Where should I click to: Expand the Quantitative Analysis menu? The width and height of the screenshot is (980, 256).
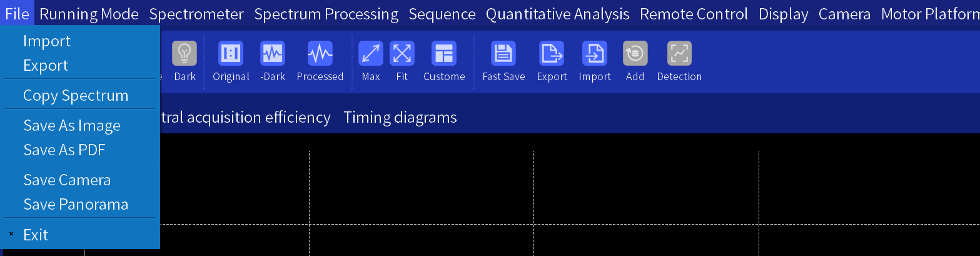coord(557,14)
